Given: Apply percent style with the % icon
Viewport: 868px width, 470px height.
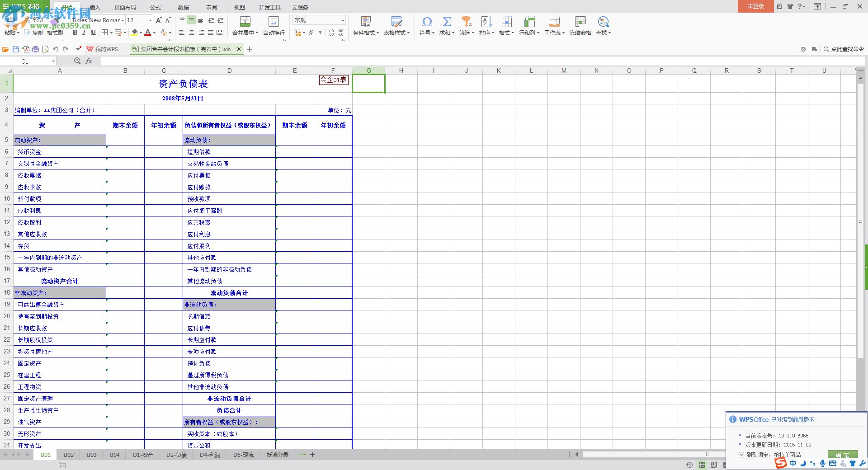Looking at the screenshot, I should [x=311, y=33].
